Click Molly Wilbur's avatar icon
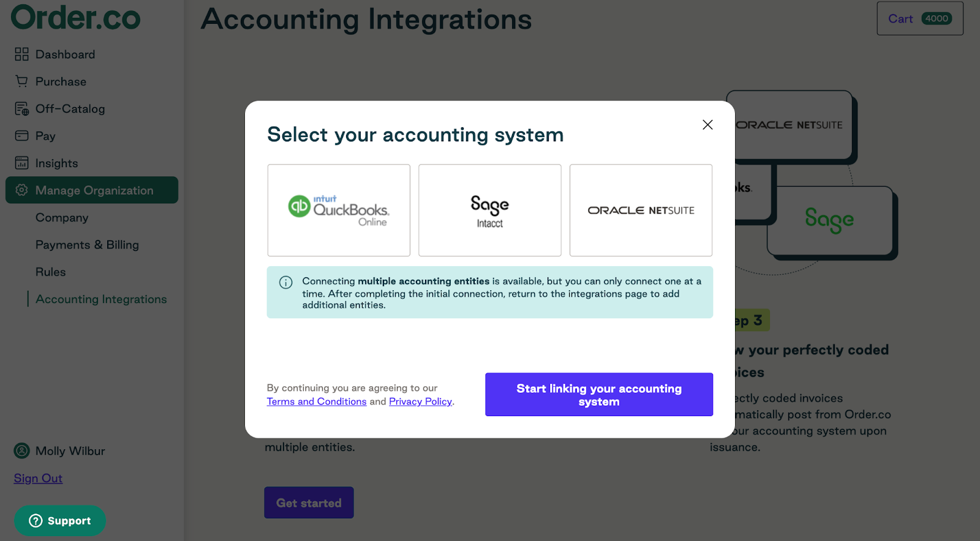 tap(21, 450)
